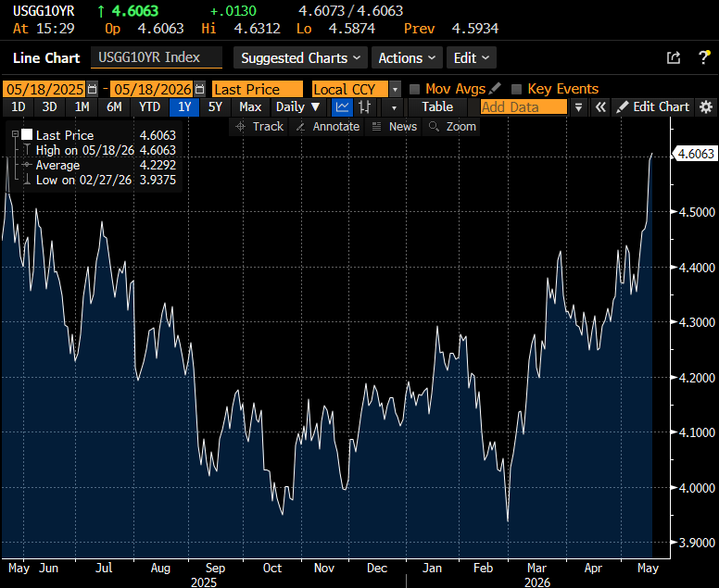Click the Local CCY currency field

[x=350, y=89]
